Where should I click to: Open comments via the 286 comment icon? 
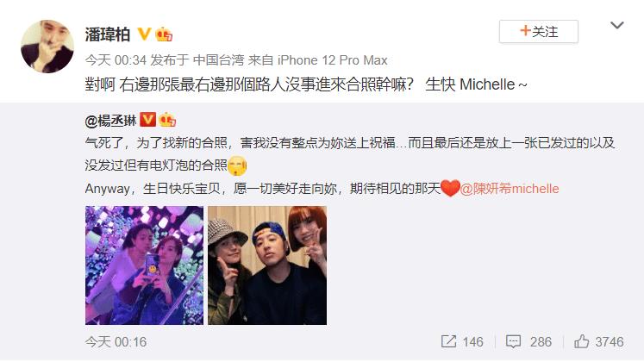[528, 341]
